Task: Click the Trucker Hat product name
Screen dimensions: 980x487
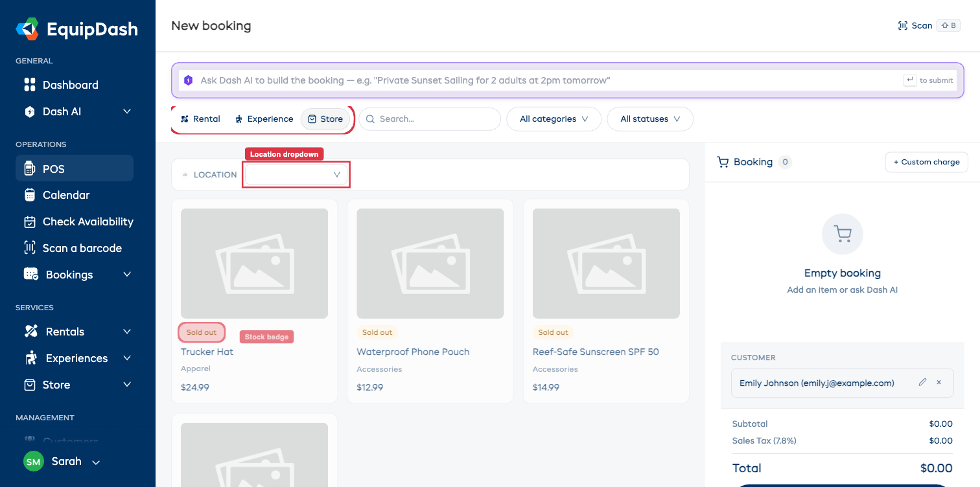Action: [207, 352]
